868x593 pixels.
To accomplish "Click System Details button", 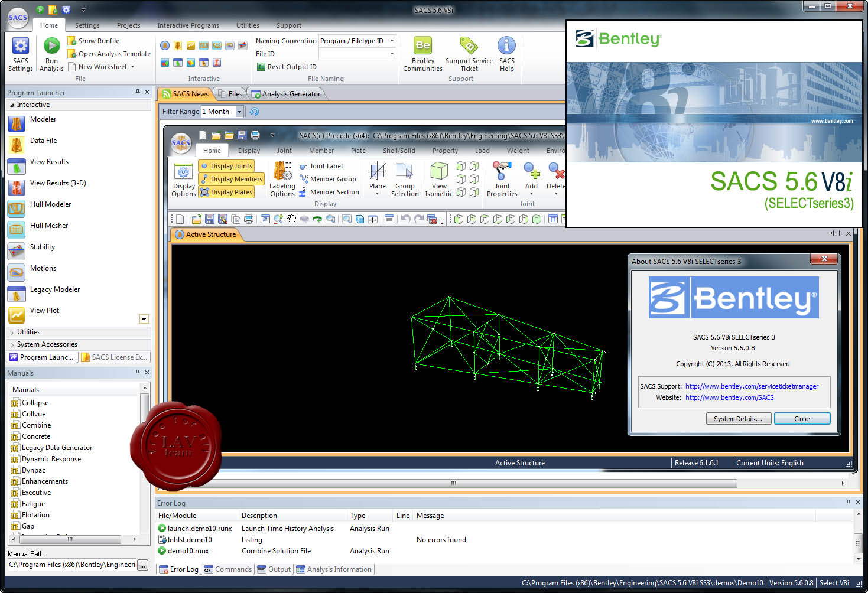I will click(x=738, y=419).
